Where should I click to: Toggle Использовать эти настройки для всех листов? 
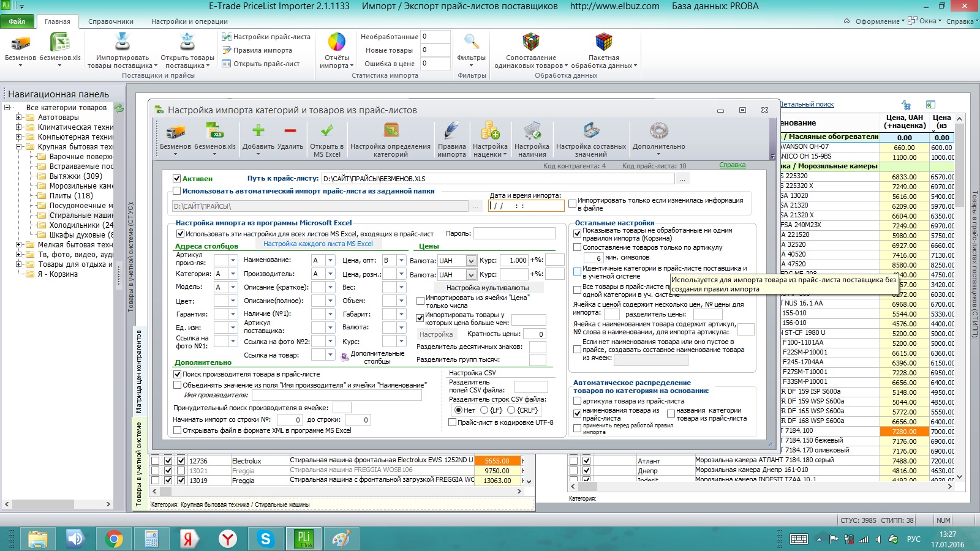pyautogui.click(x=180, y=234)
